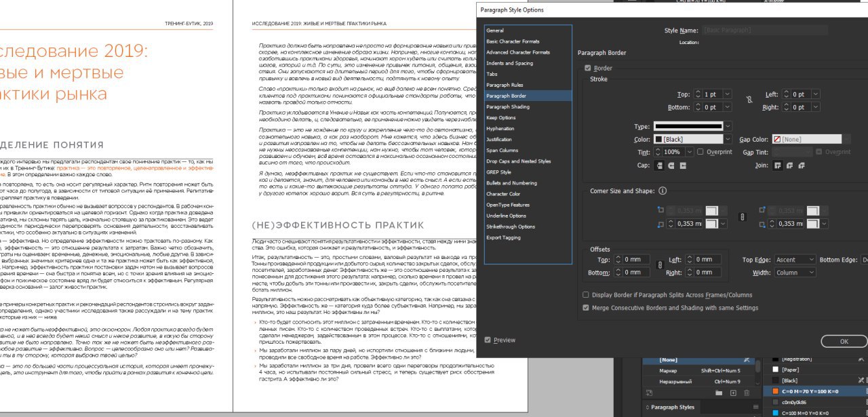Click the bottom-left corner shape preview
This screenshot has width=868, height=417.
coord(713,224)
